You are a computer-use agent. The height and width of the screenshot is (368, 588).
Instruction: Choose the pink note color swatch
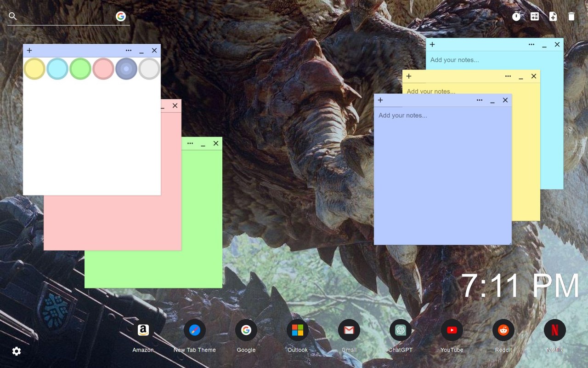click(103, 69)
